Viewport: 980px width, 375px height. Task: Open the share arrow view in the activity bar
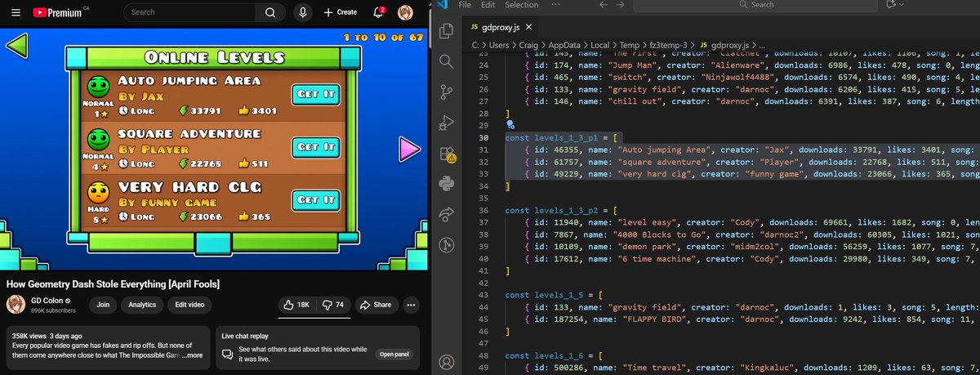click(447, 213)
